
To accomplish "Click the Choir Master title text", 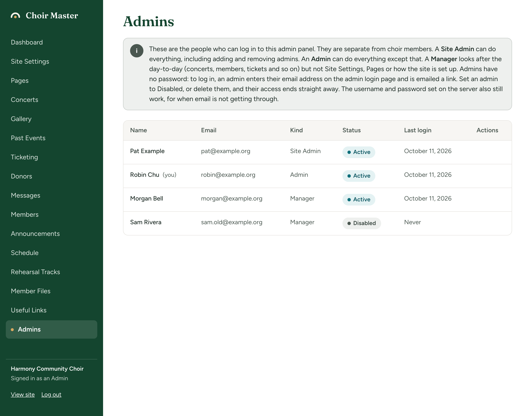I will point(52,16).
